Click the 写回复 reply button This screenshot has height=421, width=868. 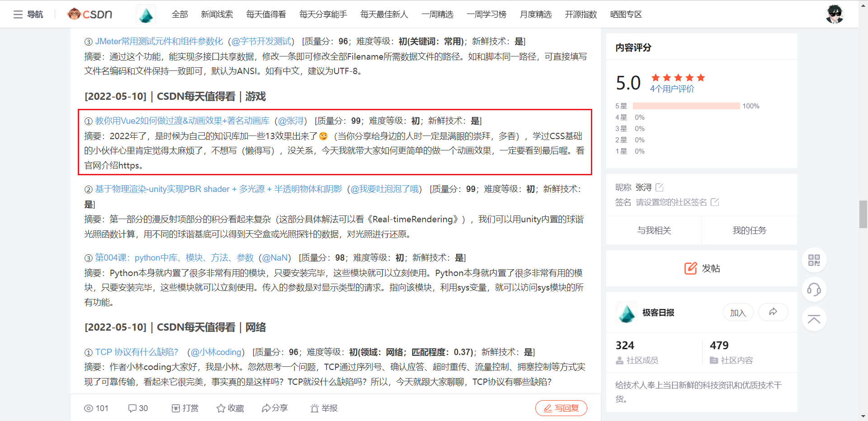tap(561, 408)
